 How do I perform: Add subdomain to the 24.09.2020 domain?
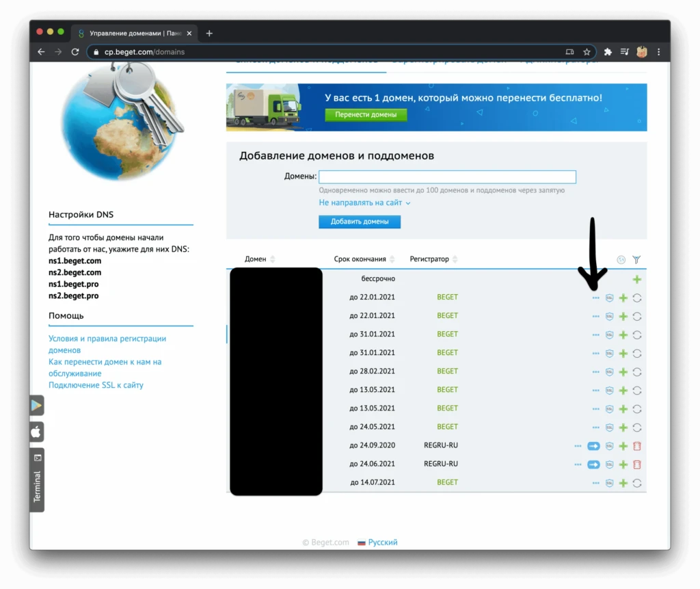pos(623,446)
